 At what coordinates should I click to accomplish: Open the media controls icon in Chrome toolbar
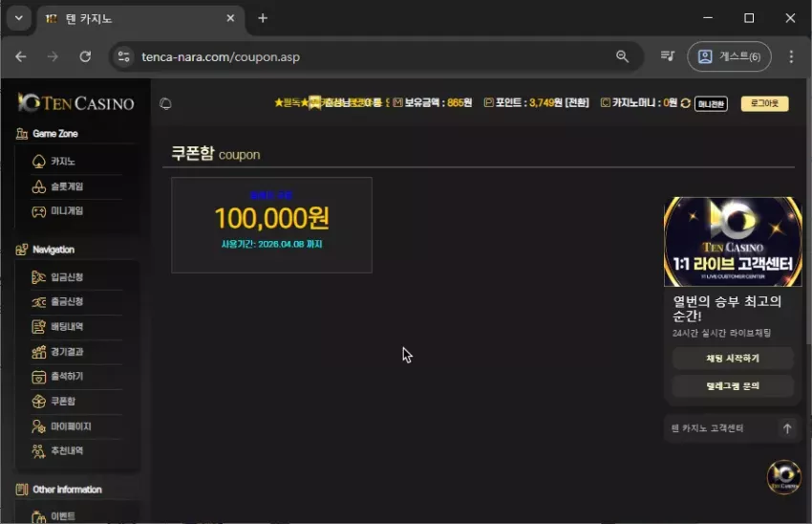pyautogui.click(x=668, y=56)
